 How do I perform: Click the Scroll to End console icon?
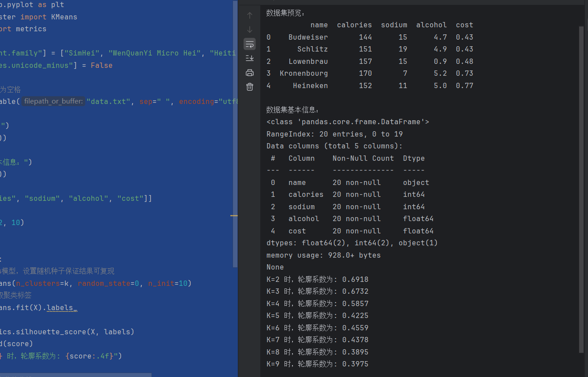point(250,58)
